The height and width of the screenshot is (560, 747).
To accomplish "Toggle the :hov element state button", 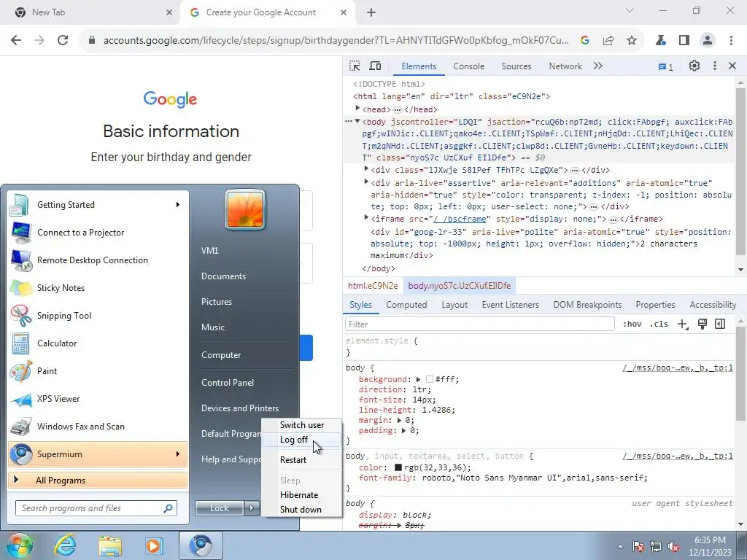I will 632,324.
